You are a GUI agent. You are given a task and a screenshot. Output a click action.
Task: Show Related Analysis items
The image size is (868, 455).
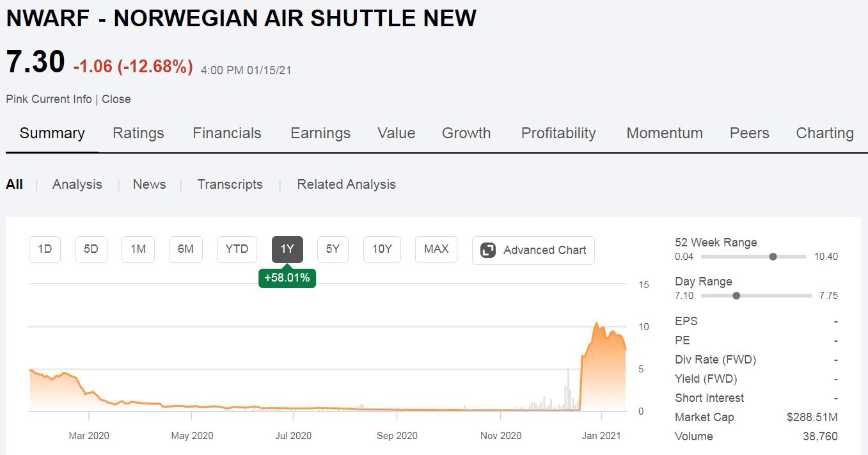click(x=346, y=184)
